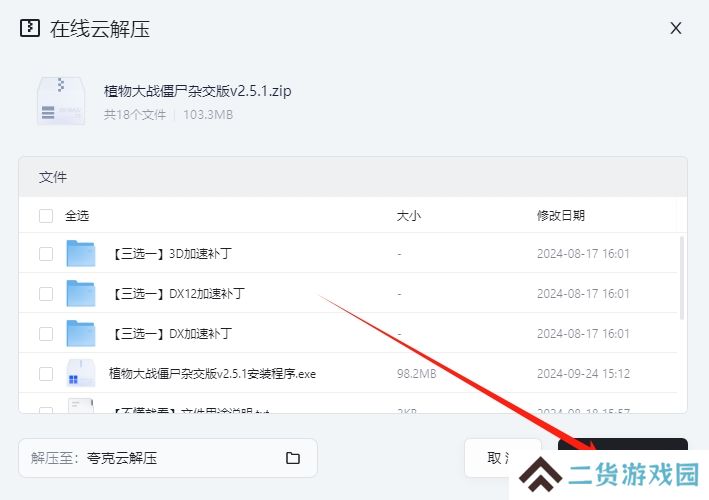Click the 修改日期 column header

point(561,216)
